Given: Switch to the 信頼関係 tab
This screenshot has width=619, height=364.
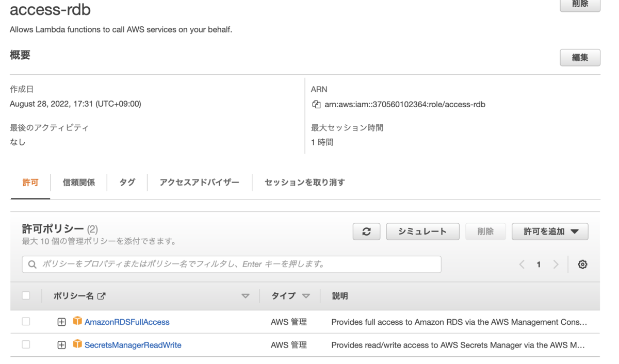Looking at the screenshot, I should [79, 183].
